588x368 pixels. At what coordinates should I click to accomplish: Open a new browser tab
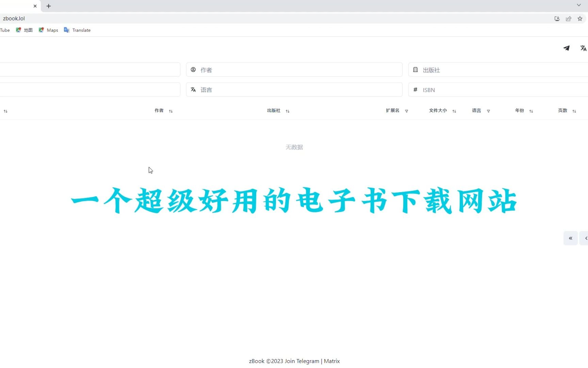point(49,6)
